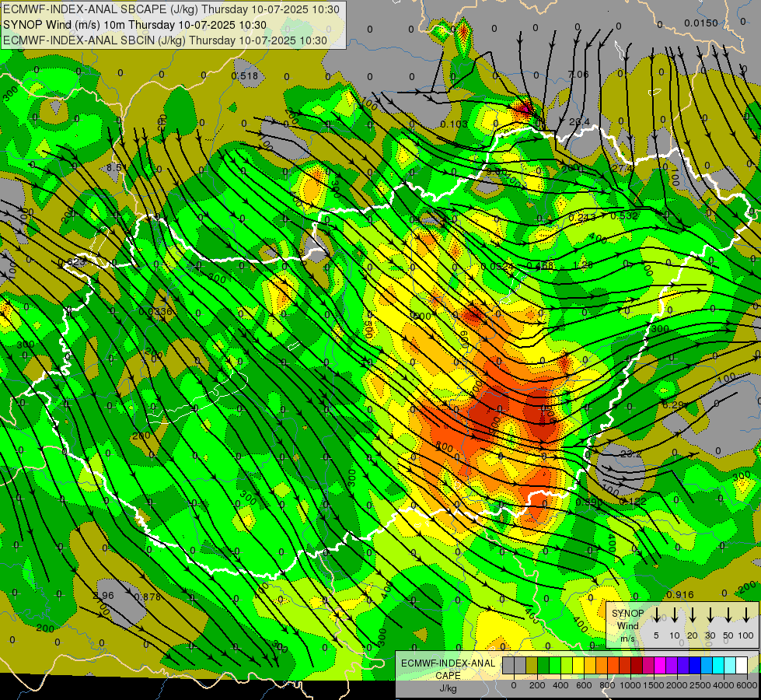The width and height of the screenshot is (761, 700).
Task: Choose the deep blue swatch before 2500
Action: [694, 666]
